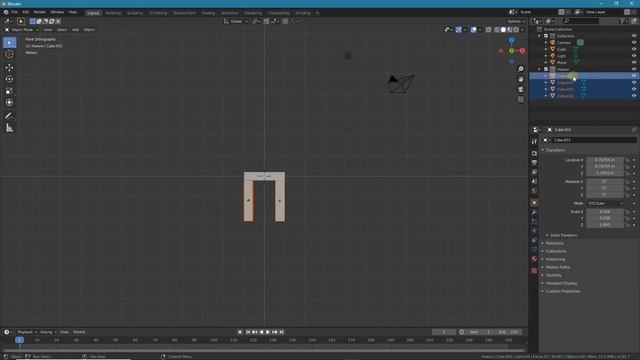Hide the Camera object with its eye icon
Screen dimensions: 640x360
[x=634, y=42]
